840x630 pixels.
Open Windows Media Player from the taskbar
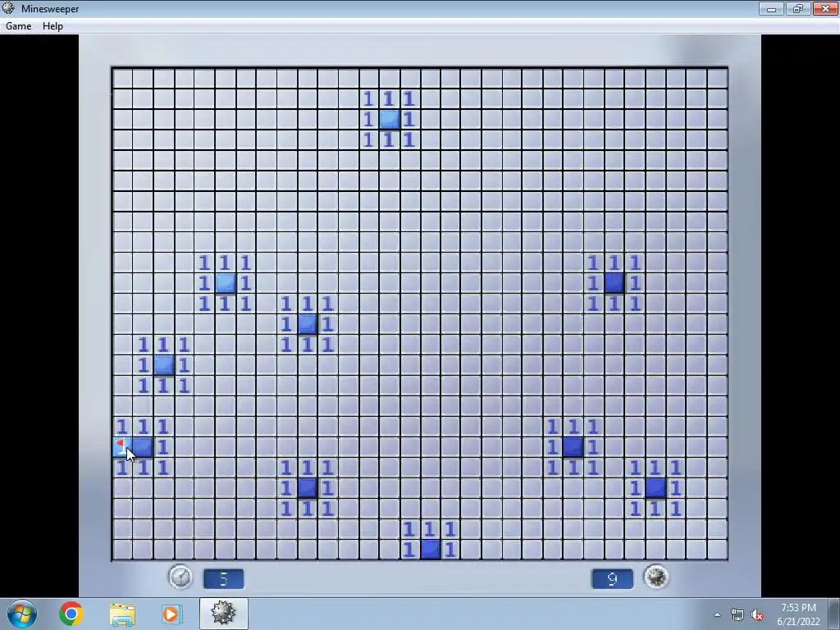(171, 614)
